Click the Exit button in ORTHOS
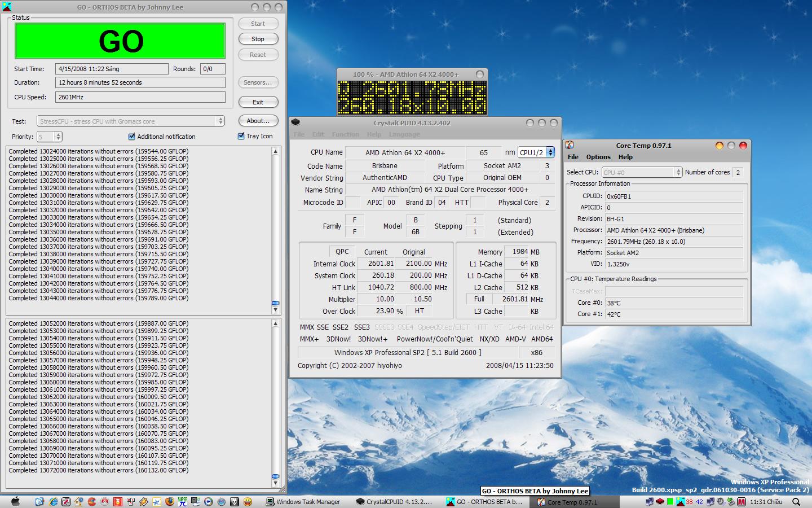The image size is (812, 508). 258,102
